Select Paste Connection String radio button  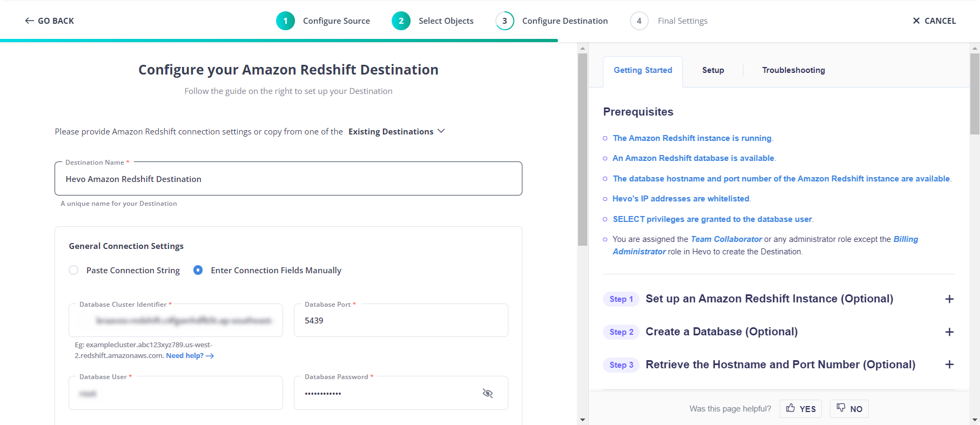click(73, 270)
